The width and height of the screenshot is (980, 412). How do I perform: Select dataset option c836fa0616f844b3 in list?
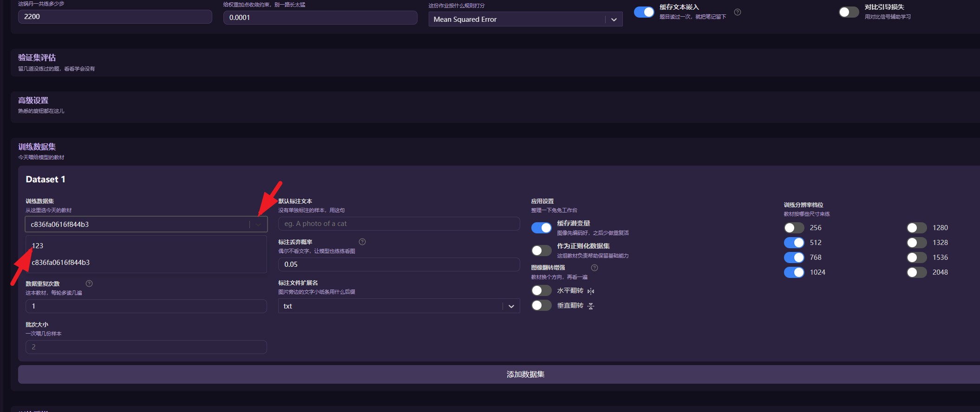[146, 263]
